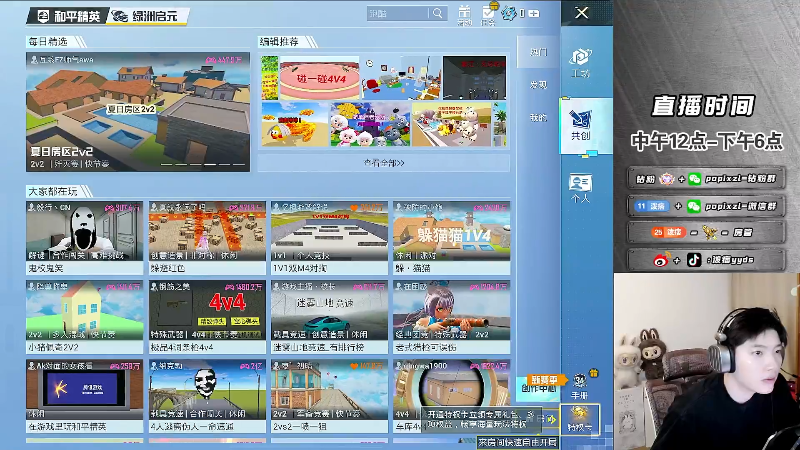Viewport: 800px width, 450px height.
Task: Open the blue room recommended map thumbnail
Action: click(401, 78)
